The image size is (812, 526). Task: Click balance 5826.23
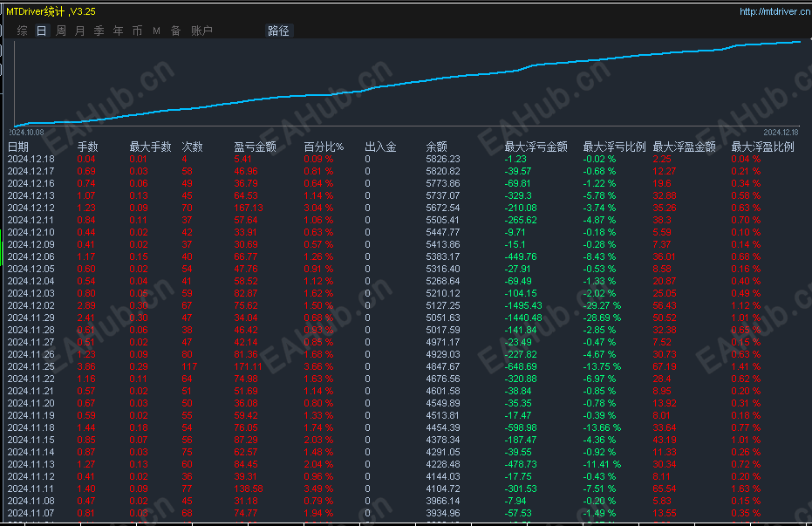(x=443, y=159)
